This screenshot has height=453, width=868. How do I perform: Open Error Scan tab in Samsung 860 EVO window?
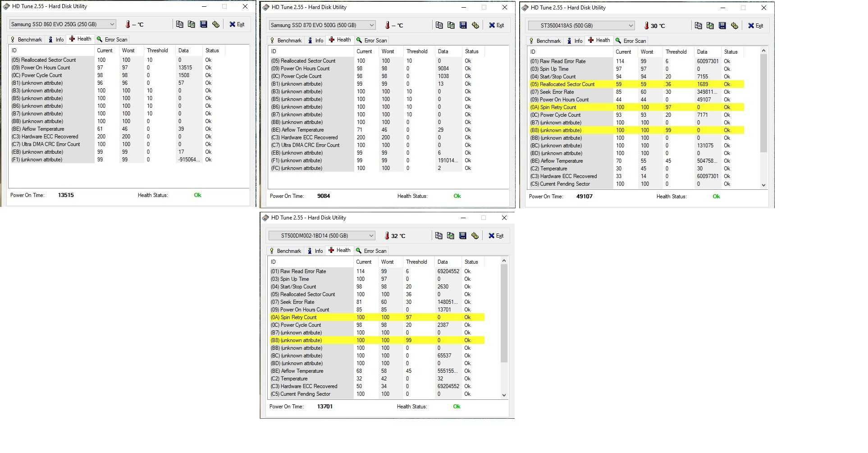(112, 40)
